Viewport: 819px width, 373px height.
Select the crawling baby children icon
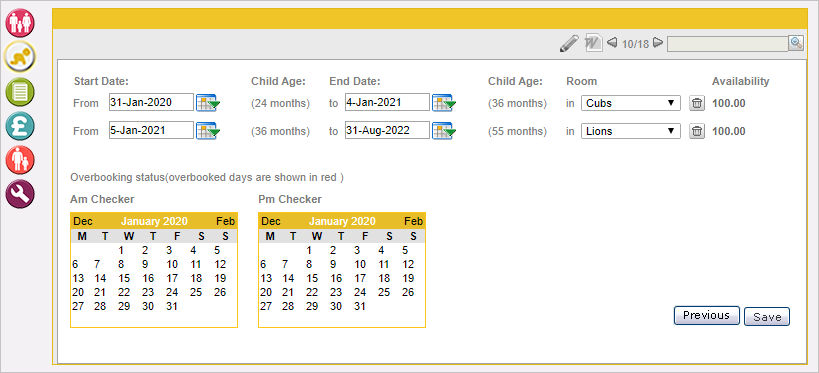tap(20, 56)
